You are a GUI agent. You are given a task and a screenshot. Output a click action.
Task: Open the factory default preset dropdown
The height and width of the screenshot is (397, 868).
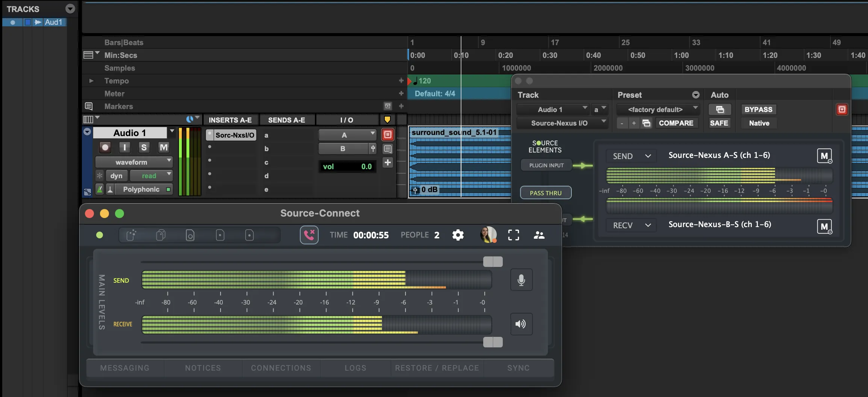click(x=658, y=109)
